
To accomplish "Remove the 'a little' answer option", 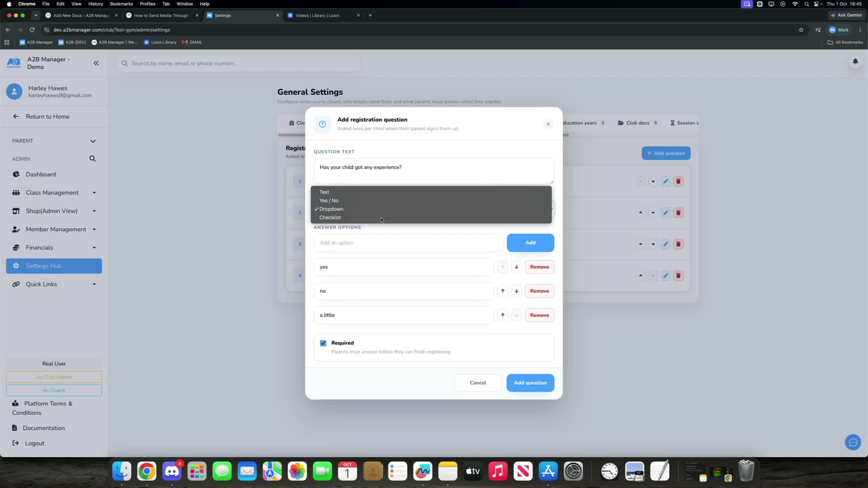I will 539,315.
